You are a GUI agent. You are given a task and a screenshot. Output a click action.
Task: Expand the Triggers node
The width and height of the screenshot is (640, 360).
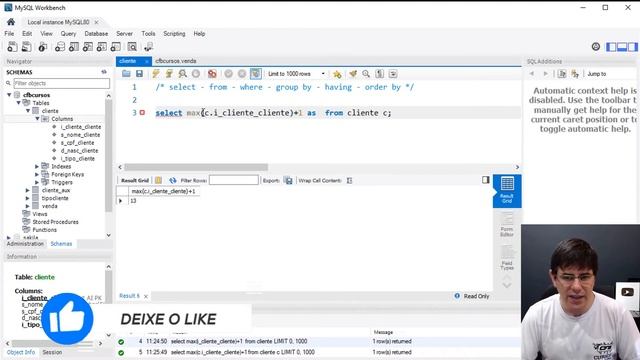pos(37,182)
